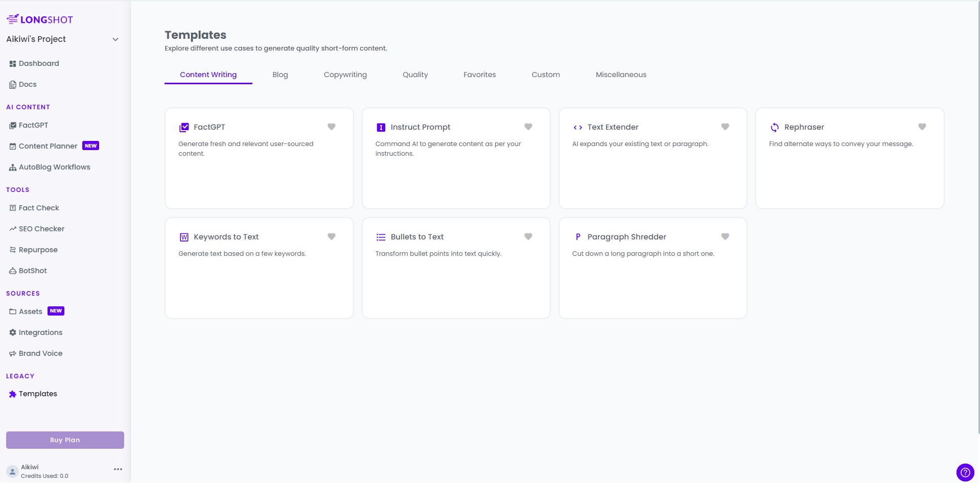Click the Repurpose icon
Viewport: 980px width, 483px height.
coord(13,250)
